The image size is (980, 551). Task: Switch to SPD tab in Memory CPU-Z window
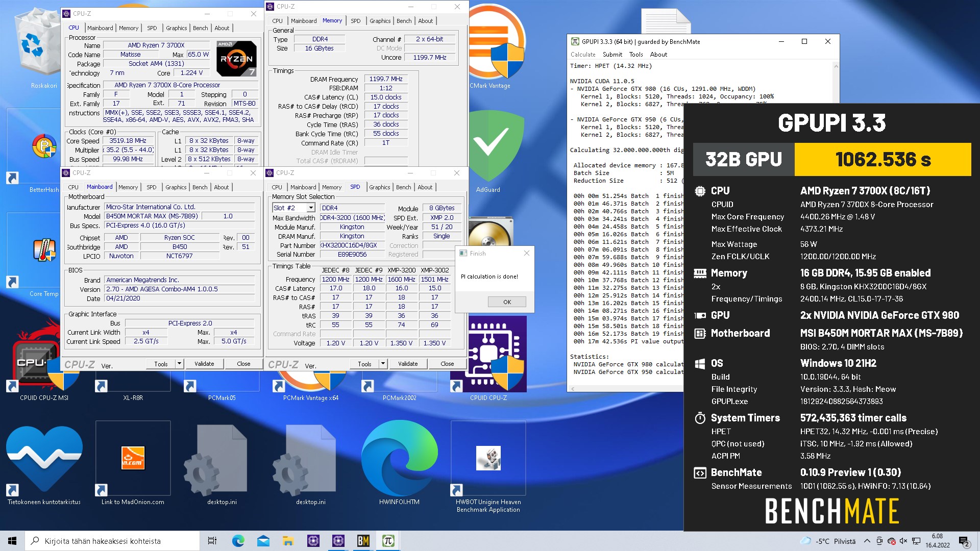pos(356,21)
